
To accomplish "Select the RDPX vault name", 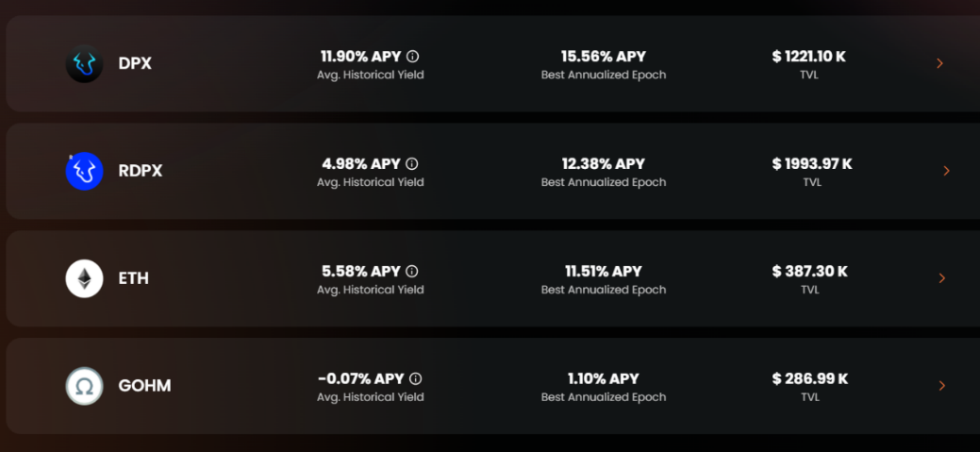I will (x=140, y=172).
